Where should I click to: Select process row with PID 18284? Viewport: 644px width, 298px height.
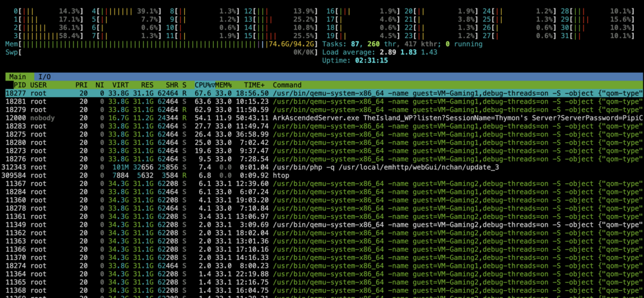coord(325,192)
